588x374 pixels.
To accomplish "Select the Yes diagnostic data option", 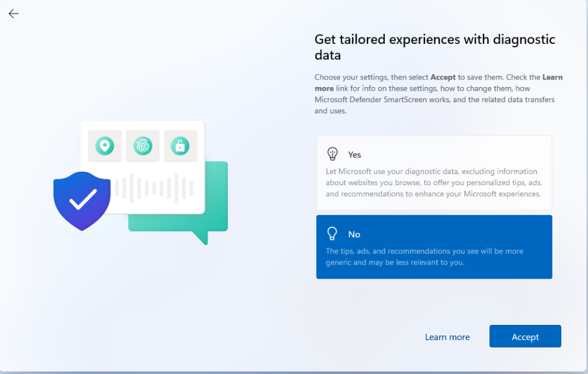I will pos(434,173).
